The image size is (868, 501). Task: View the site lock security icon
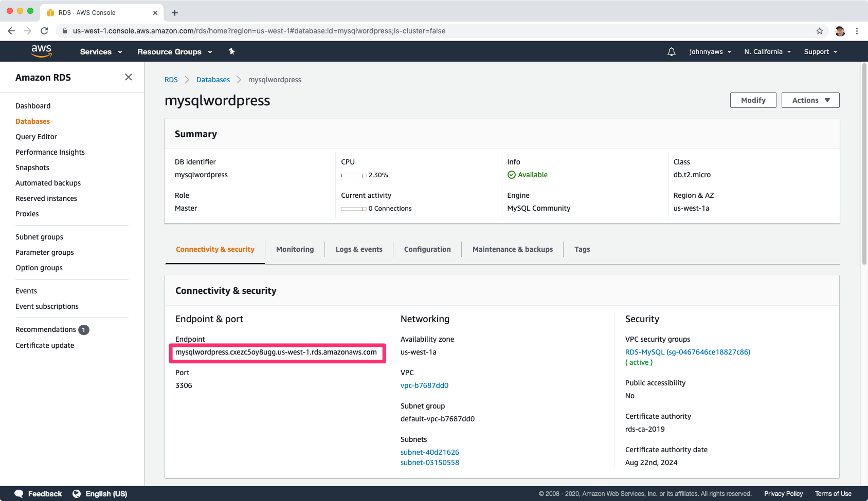tap(64, 31)
